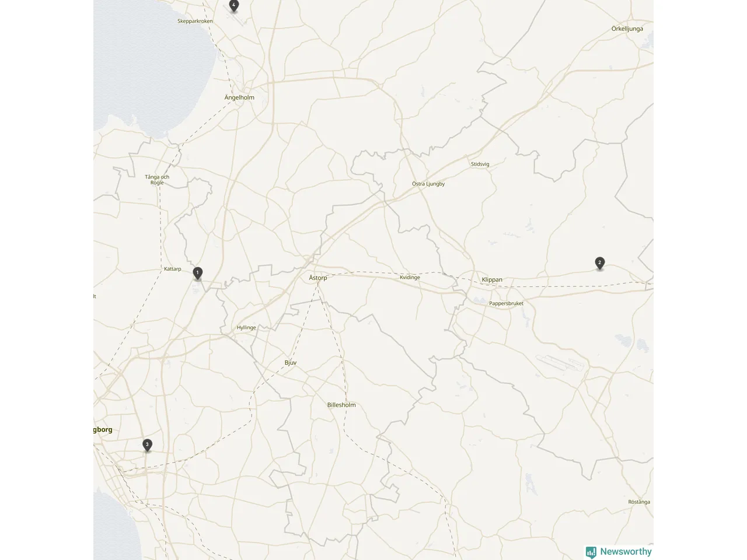Select the Klippan town label
747x560 pixels.
pyautogui.click(x=492, y=279)
